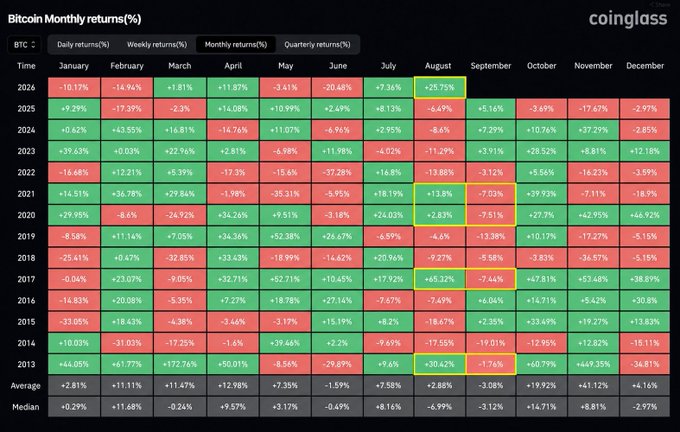Screen dimensions: 680x432
Task: Click the 2021 May cell -35.31%
Action: tap(285, 194)
